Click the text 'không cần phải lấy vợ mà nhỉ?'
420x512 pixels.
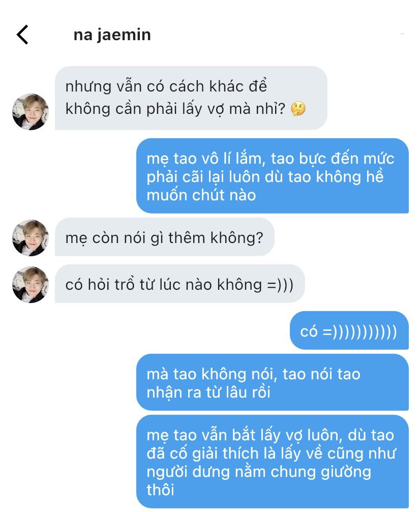coord(175,109)
